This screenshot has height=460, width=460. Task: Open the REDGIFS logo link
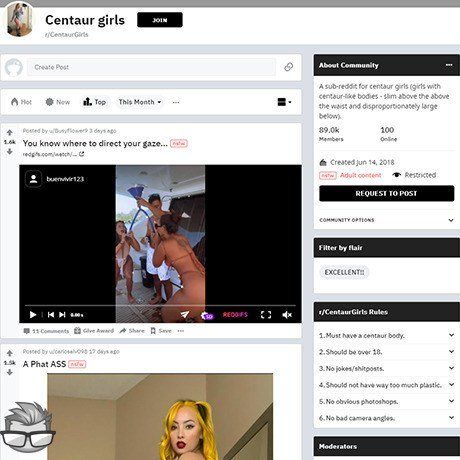[x=235, y=315]
